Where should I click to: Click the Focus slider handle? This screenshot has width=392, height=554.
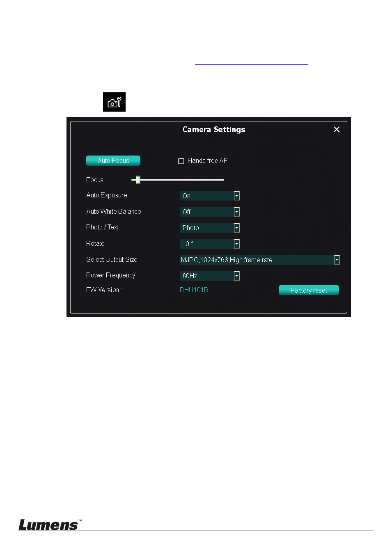(x=138, y=180)
